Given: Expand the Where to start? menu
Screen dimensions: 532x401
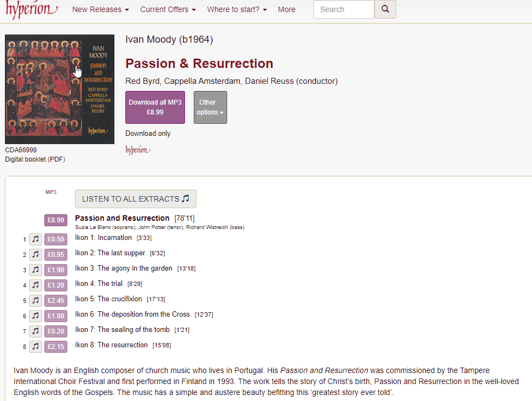Looking at the screenshot, I should [x=237, y=9].
